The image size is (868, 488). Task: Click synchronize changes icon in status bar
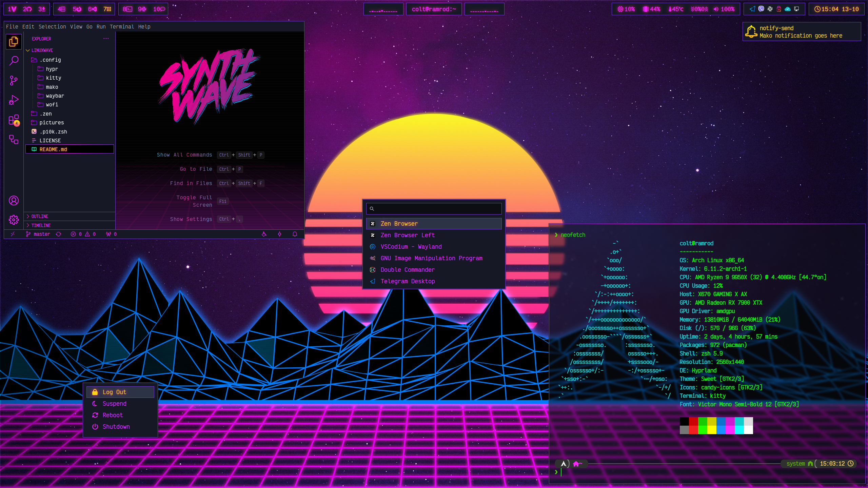click(59, 234)
